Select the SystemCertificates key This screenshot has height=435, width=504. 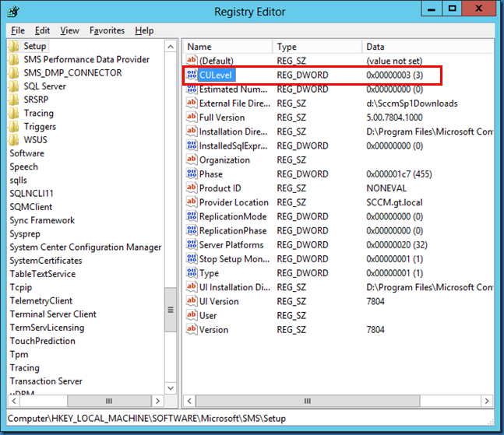click(46, 261)
